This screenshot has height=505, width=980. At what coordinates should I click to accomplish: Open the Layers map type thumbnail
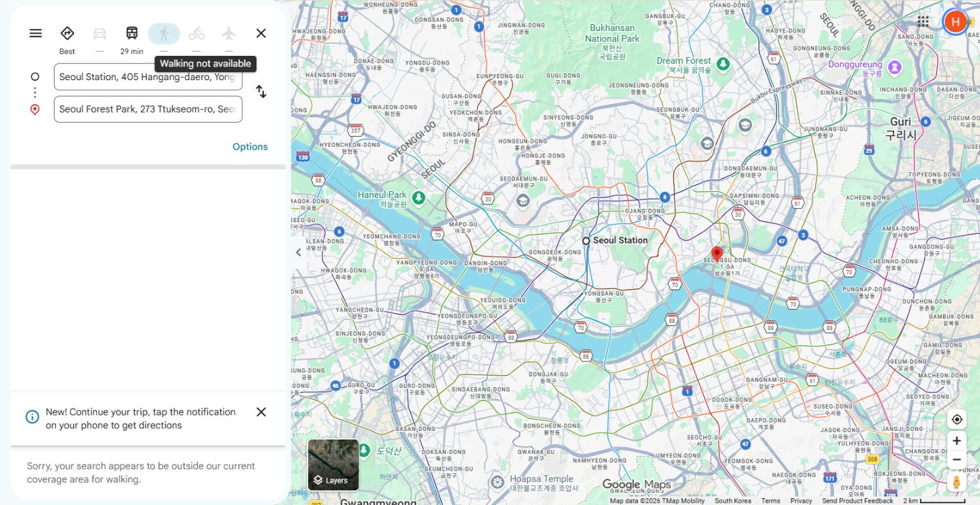[x=333, y=465]
